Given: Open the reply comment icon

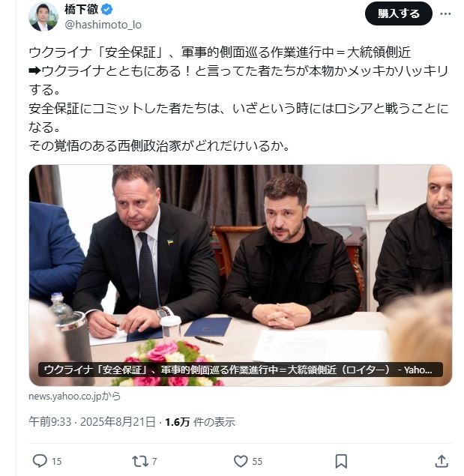Looking at the screenshot, I should click(x=40, y=461).
